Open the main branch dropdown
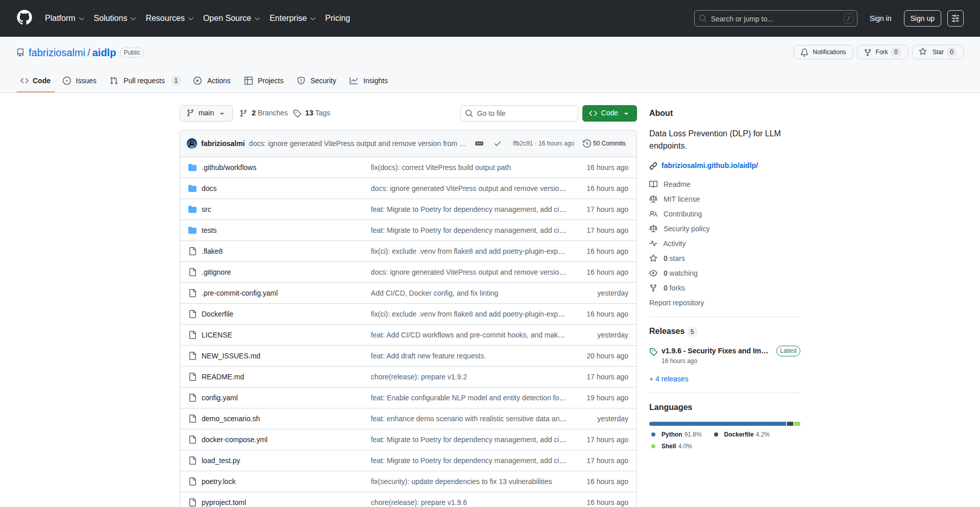Image resolution: width=980 pixels, height=507 pixels. [x=206, y=113]
